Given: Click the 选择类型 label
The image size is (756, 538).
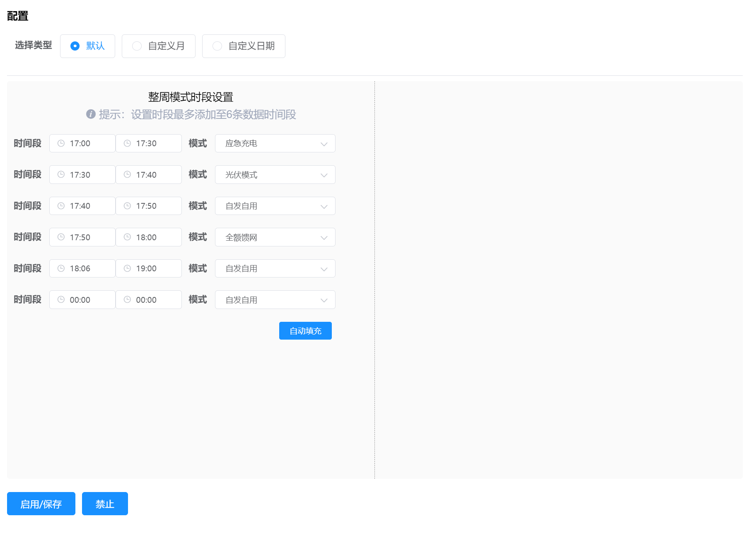Looking at the screenshot, I should tap(34, 45).
